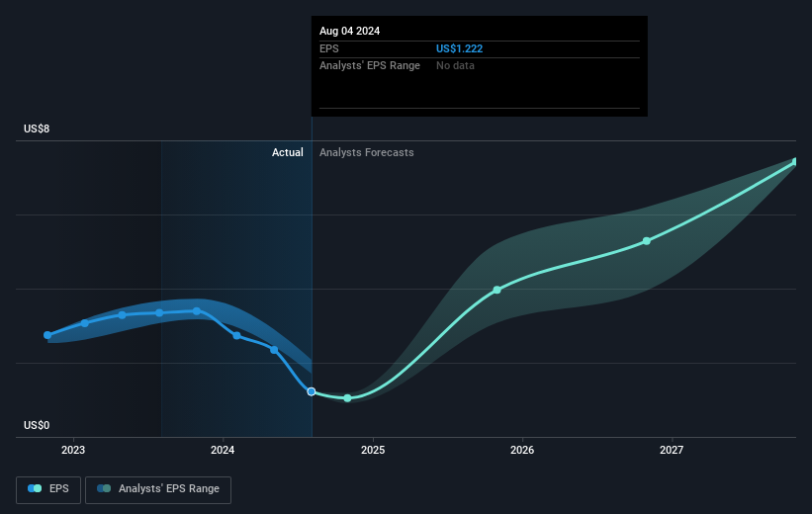This screenshot has width=812, height=514.
Task: Click the lowest forecast point before 2025
Action: 347,398
